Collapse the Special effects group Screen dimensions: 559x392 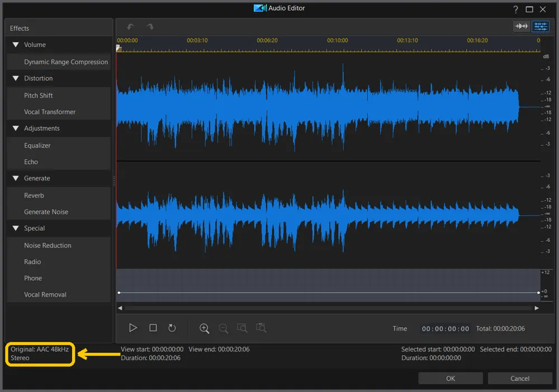coord(16,228)
